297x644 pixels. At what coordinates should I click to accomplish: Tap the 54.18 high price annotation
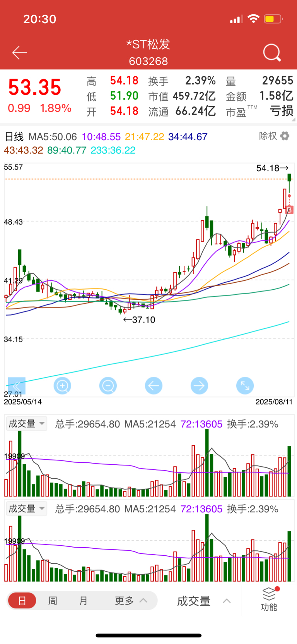272,168
